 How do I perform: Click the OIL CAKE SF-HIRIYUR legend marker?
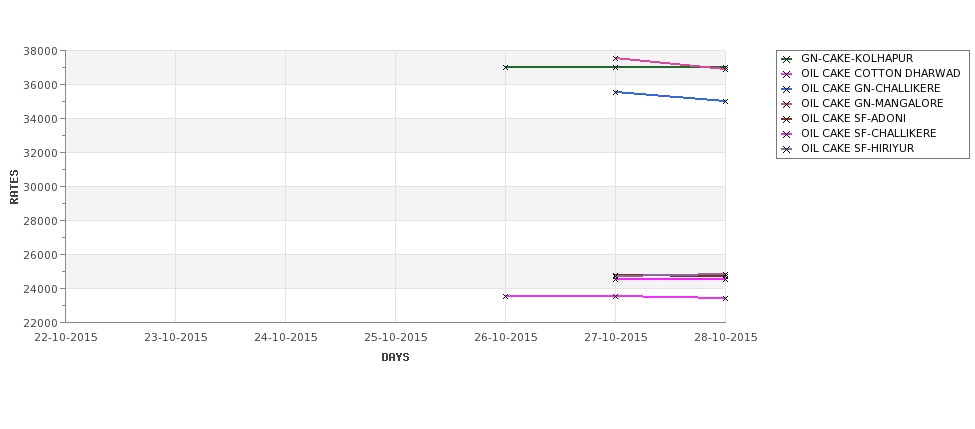(786, 149)
